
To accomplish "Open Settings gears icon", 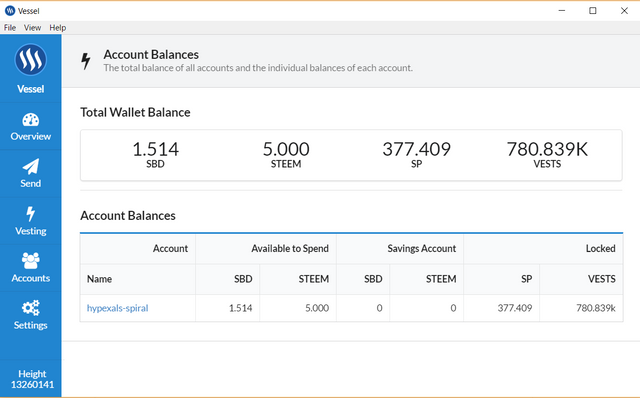I will coord(31,308).
